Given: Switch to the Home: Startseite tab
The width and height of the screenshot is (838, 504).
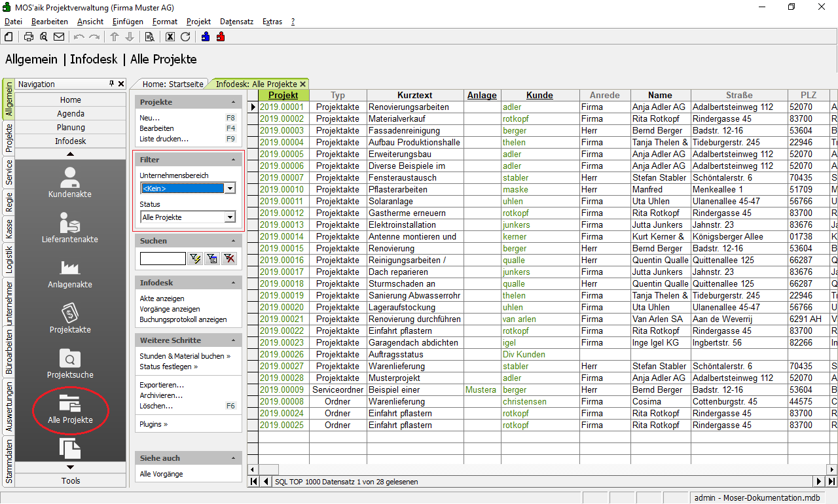Looking at the screenshot, I should coord(172,84).
